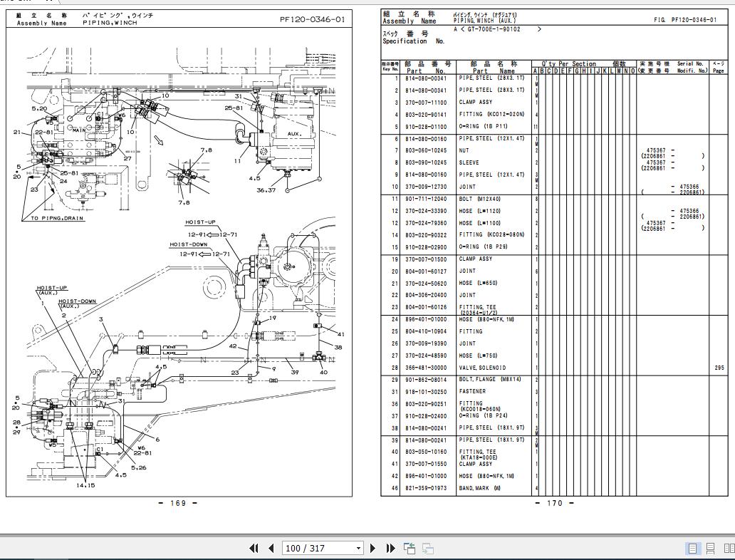Click the BOLT, FLANGE (M8X14) entry

tap(490, 380)
